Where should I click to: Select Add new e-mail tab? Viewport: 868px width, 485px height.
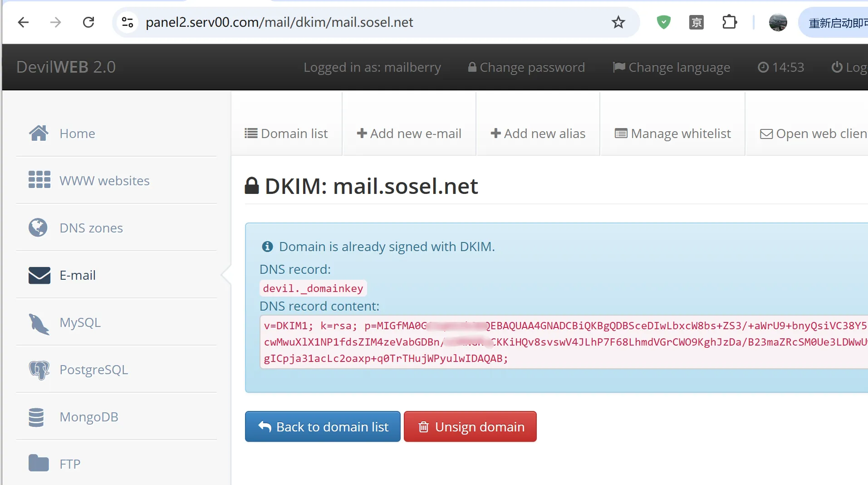(x=409, y=134)
